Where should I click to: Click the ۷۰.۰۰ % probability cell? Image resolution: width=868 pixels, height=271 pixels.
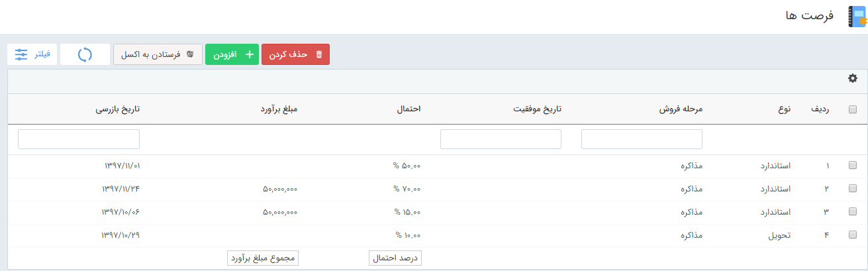click(407, 189)
